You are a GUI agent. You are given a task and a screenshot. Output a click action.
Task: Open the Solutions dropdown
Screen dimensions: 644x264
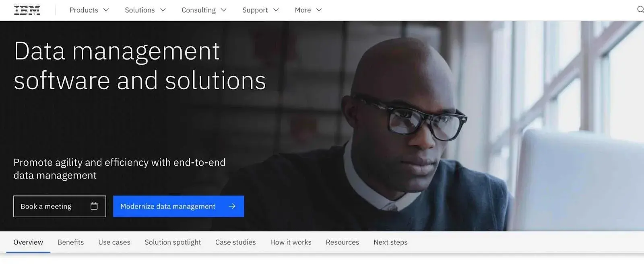(x=145, y=10)
